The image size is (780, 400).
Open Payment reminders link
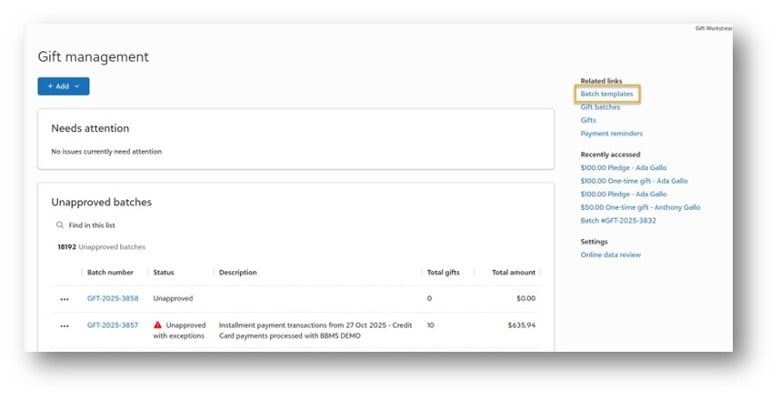[611, 133]
